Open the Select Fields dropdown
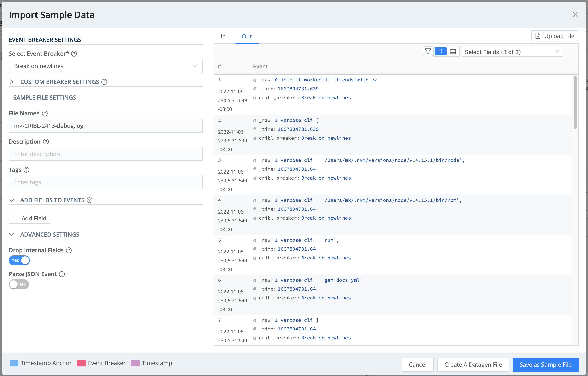588x376 pixels. [512, 51]
